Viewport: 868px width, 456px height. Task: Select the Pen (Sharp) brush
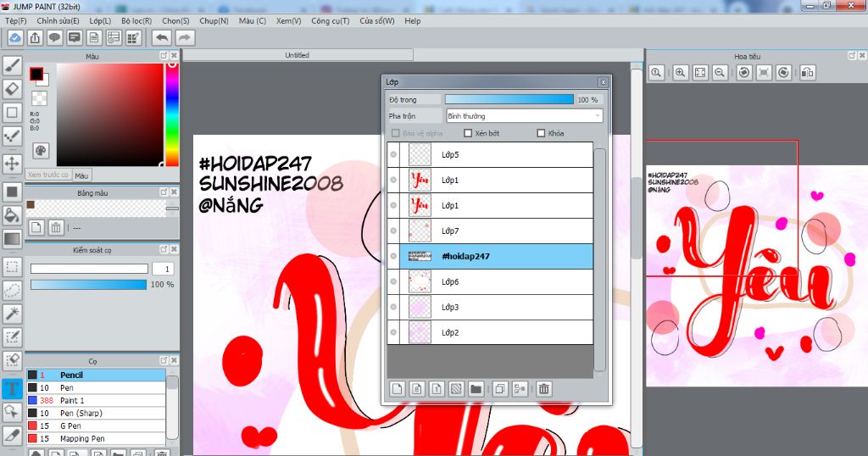click(x=96, y=413)
